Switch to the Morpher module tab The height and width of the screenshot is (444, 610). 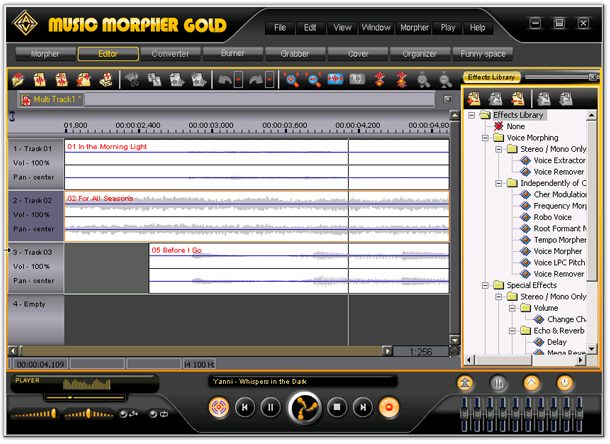pos(46,54)
